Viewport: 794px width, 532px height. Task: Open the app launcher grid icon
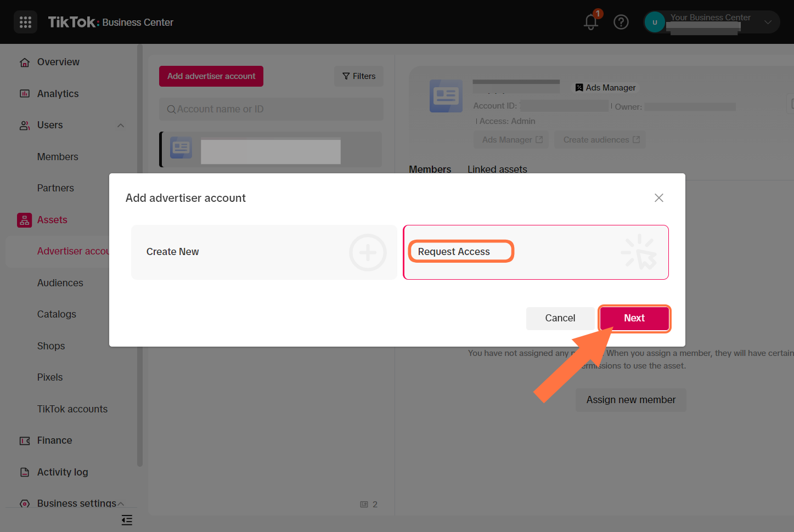pos(25,22)
